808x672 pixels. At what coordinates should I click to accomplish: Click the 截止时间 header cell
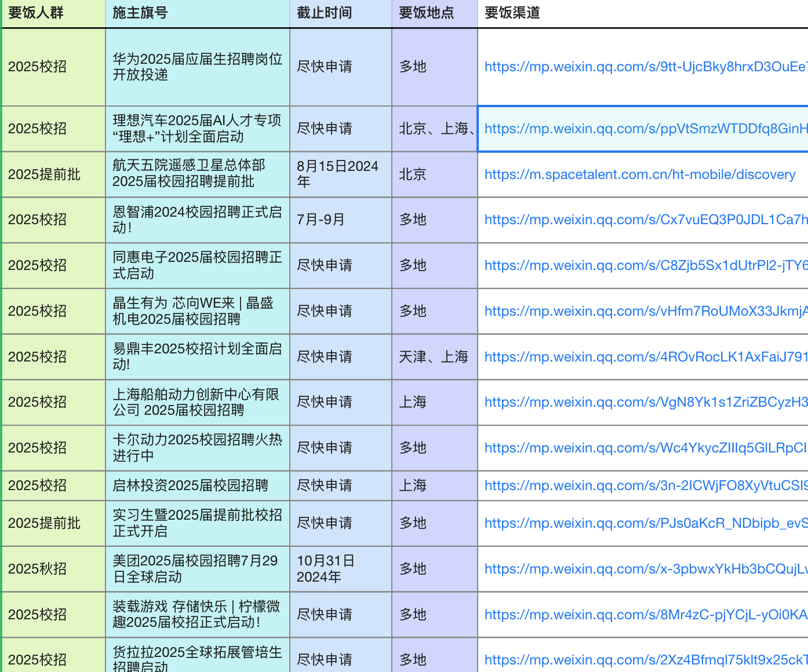pyautogui.click(x=340, y=13)
